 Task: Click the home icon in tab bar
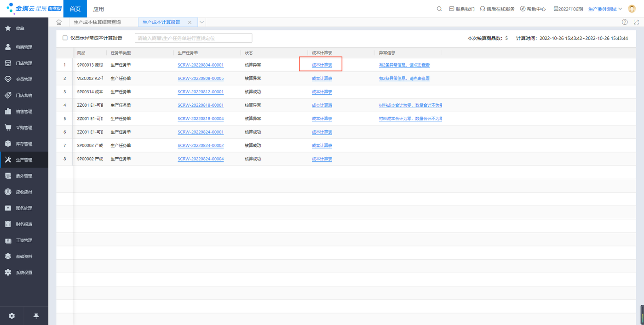coord(59,22)
